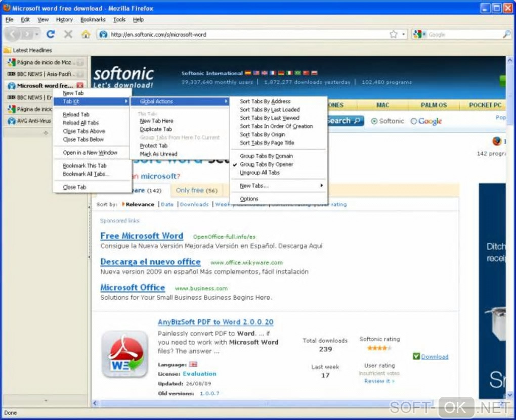Screen dimensions: 516x420
Task: Open the Free Microsoft Word sponsored link
Action: coord(142,236)
